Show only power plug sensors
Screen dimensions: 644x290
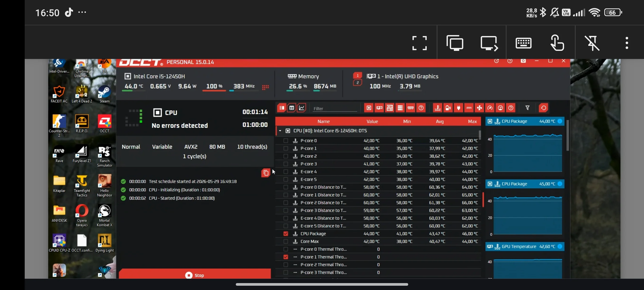(x=459, y=108)
